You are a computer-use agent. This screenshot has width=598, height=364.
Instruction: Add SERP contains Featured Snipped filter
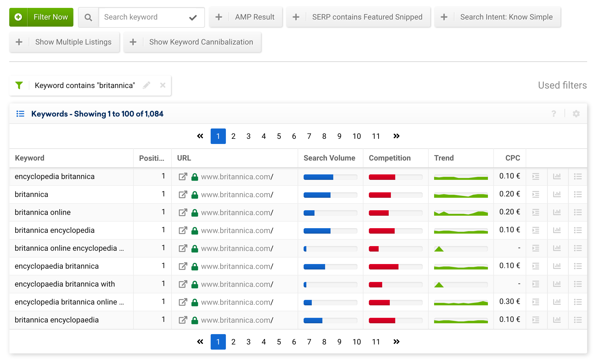(359, 17)
